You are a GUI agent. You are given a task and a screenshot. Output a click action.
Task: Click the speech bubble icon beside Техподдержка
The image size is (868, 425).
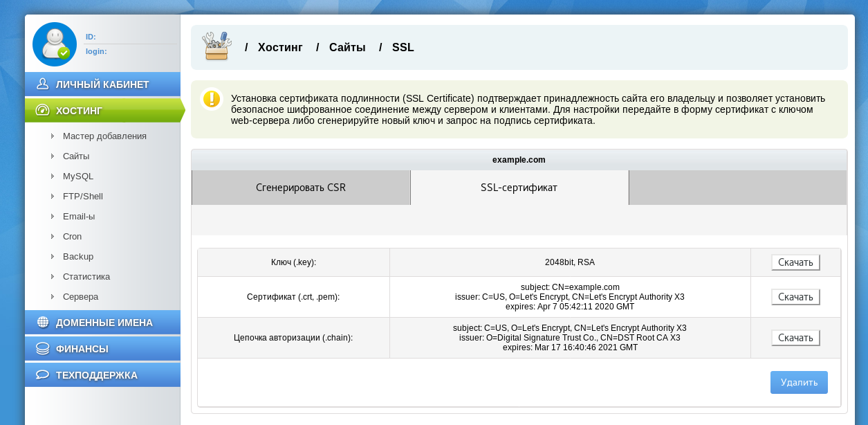coord(43,375)
